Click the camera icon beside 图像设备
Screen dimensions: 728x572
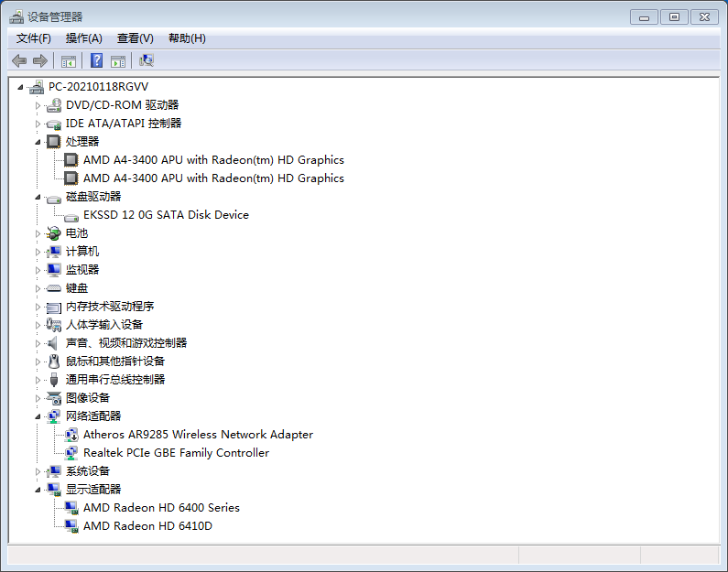[54, 398]
